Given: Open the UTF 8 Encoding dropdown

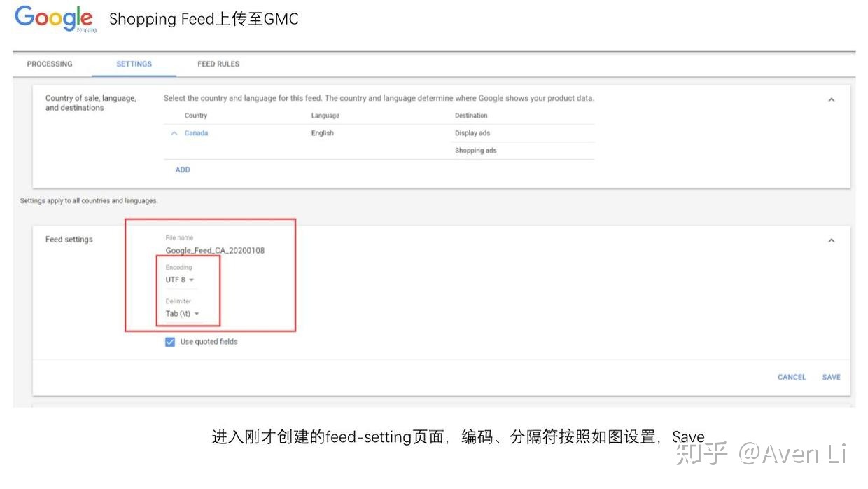Looking at the screenshot, I should click(x=180, y=280).
